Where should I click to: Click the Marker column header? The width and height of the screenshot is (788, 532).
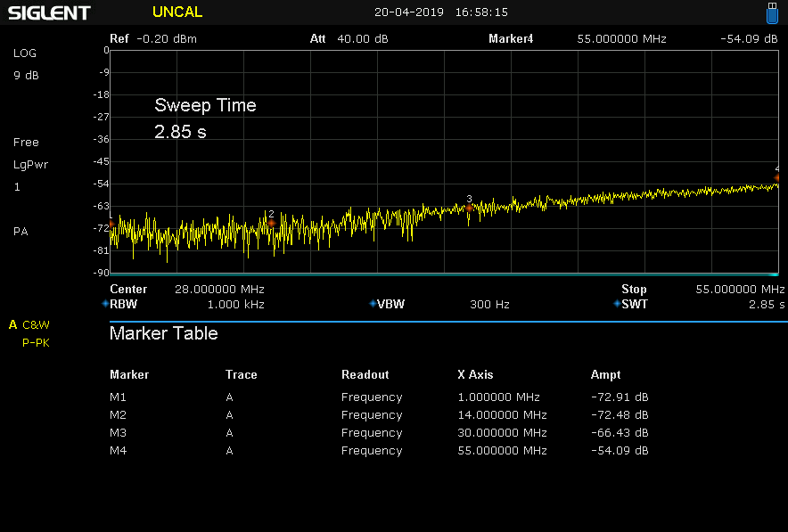[x=129, y=375]
